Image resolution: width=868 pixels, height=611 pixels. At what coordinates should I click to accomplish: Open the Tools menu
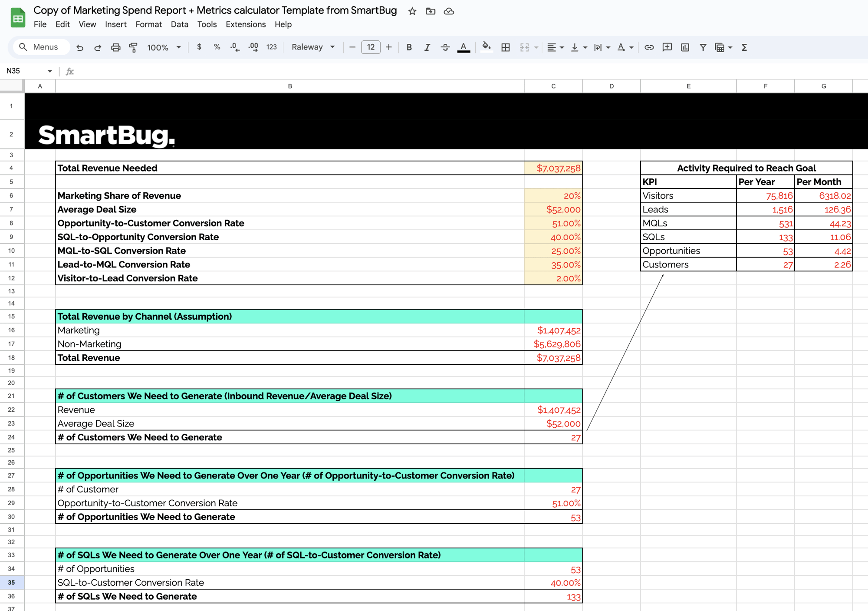pos(207,24)
